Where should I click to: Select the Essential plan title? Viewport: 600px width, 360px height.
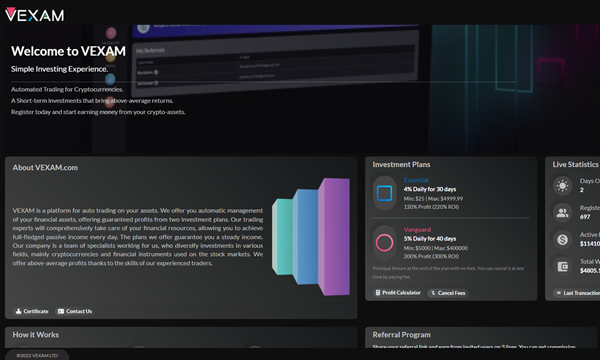(x=416, y=180)
